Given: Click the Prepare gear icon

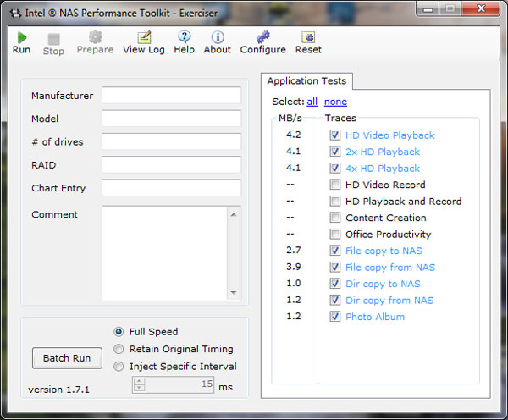Looking at the screenshot, I should pyautogui.click(x=95, y=37).
